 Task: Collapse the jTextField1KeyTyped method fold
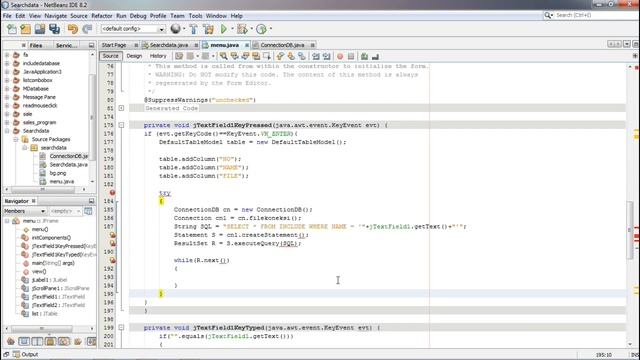121,327
